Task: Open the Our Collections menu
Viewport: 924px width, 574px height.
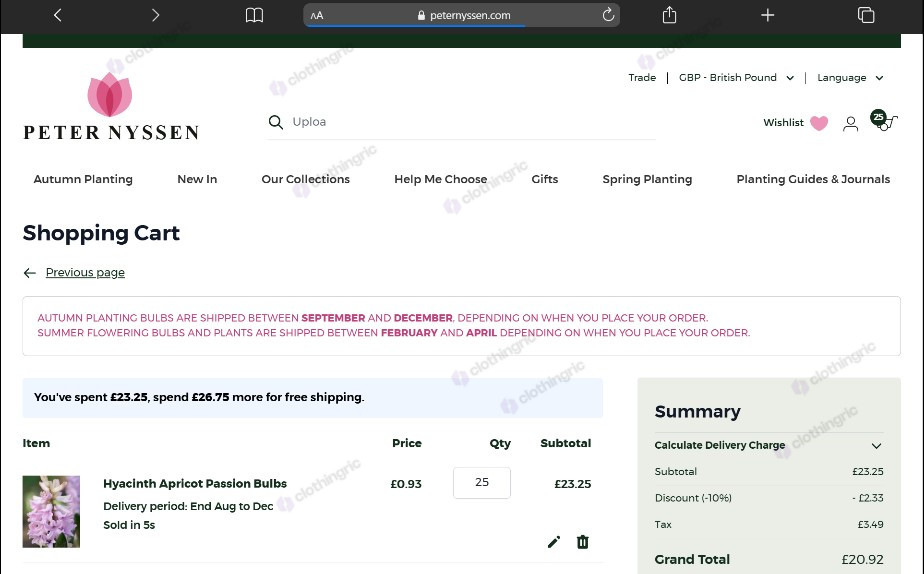Action: pyautogui.click(x=305, y=179)
